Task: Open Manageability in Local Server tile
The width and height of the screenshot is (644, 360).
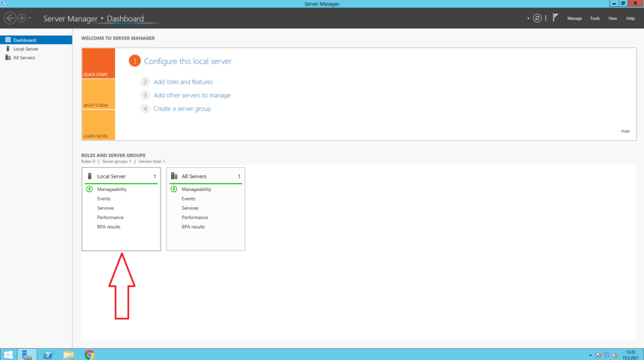Action: pyautogui.click(x=112, y=189)
